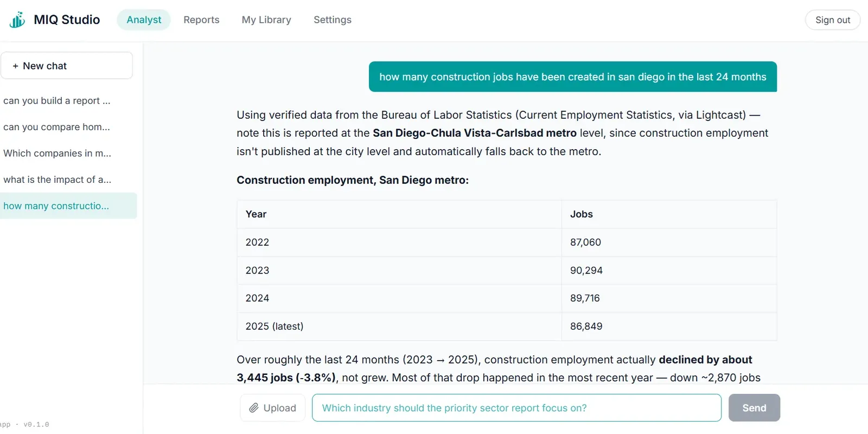Click the 89,716 jobs value
This screenshot has height=434, width=868.
(x=585, y=298)
